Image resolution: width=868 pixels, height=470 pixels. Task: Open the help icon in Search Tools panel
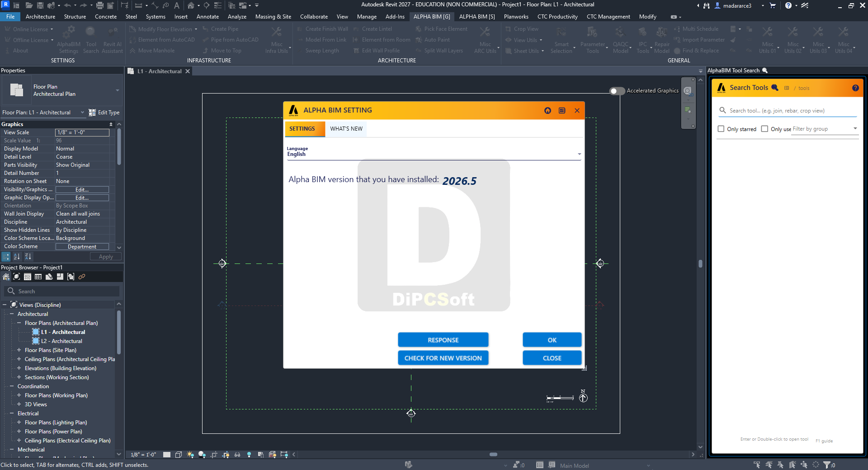855,88
